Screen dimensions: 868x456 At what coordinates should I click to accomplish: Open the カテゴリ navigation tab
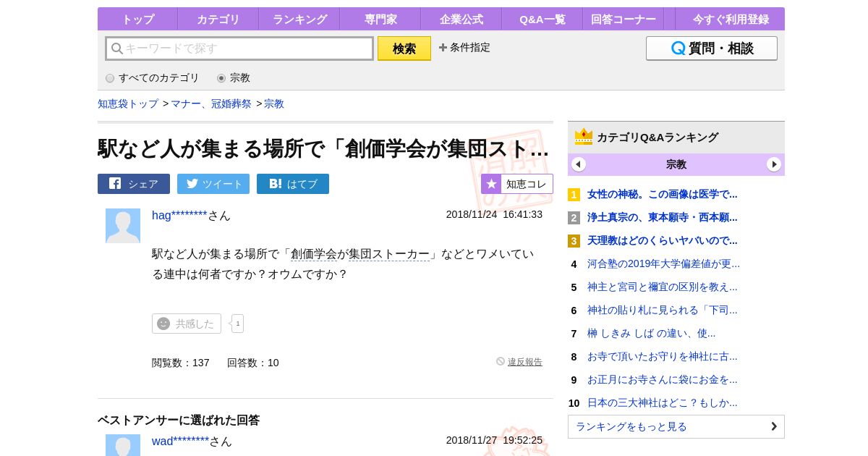tap(218, 20)
